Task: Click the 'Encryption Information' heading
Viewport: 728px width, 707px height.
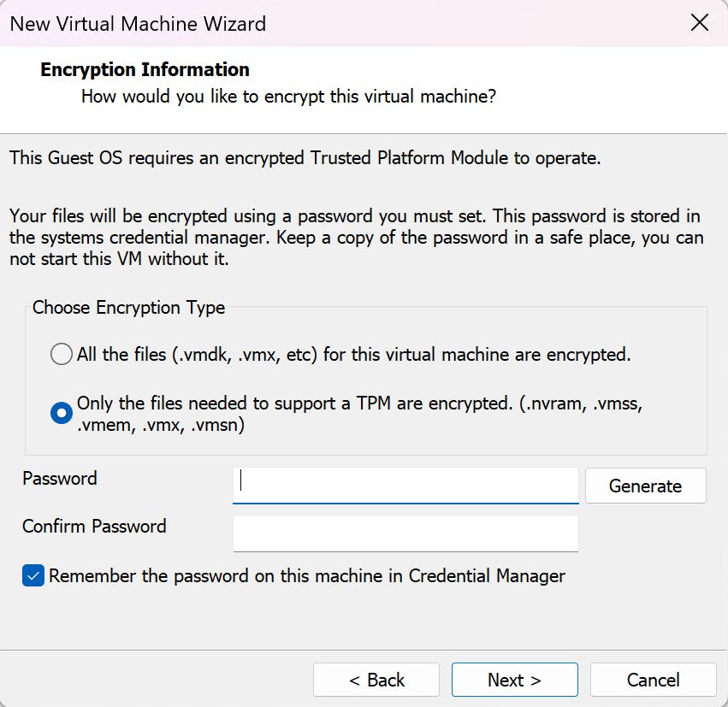Action: pyautogui.click(x=145, y=69)
